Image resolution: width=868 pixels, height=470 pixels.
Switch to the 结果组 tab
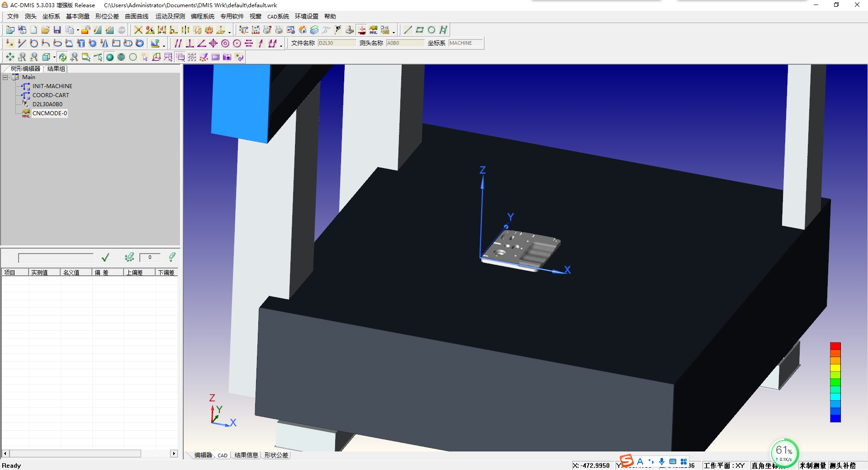point(56,69)
